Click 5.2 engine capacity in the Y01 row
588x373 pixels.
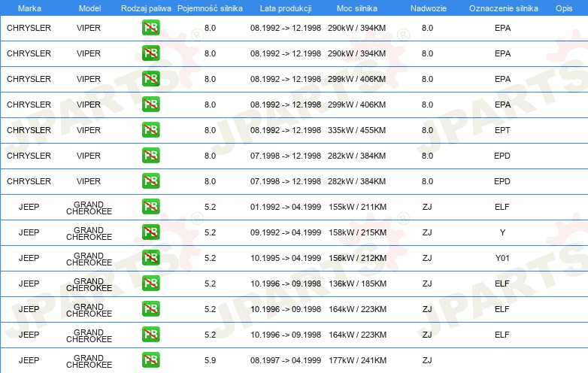[210, 258]
